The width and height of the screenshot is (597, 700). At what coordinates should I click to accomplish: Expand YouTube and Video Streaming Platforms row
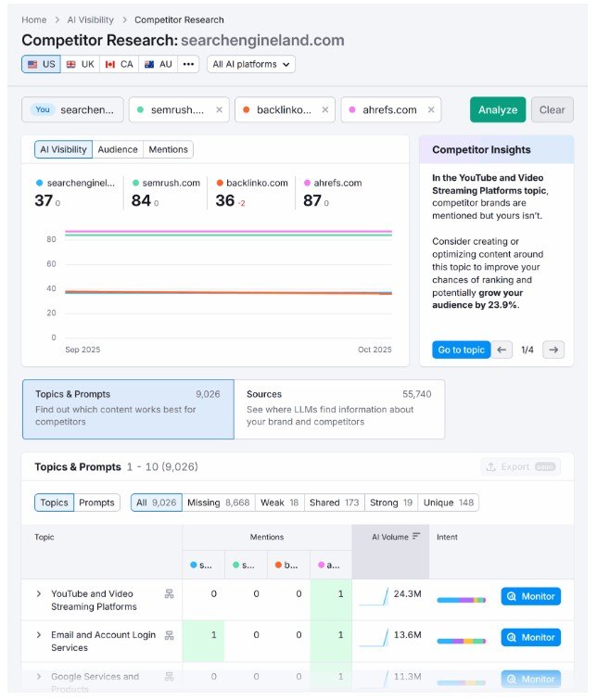click(38, 593)
